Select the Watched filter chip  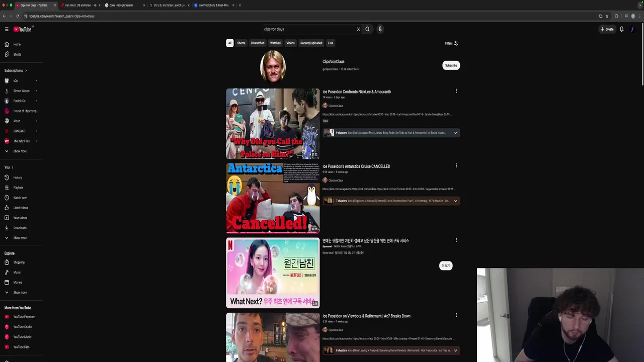coord(275,43)
